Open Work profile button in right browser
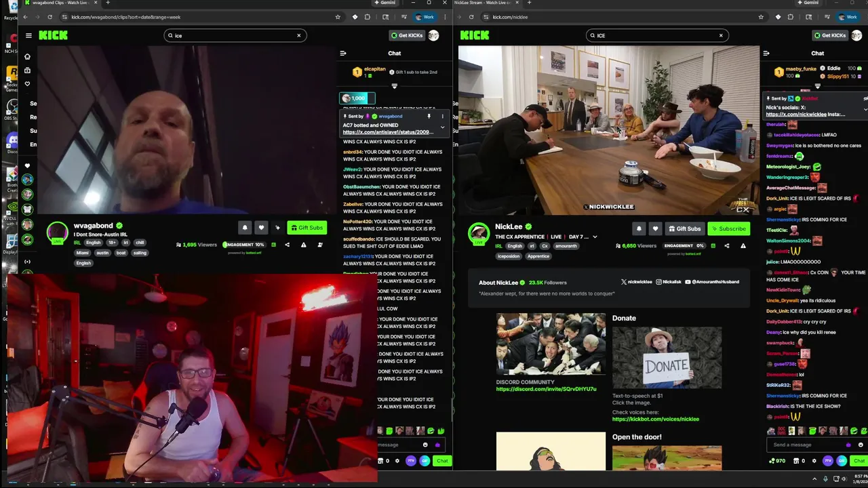 coord(847,17)
